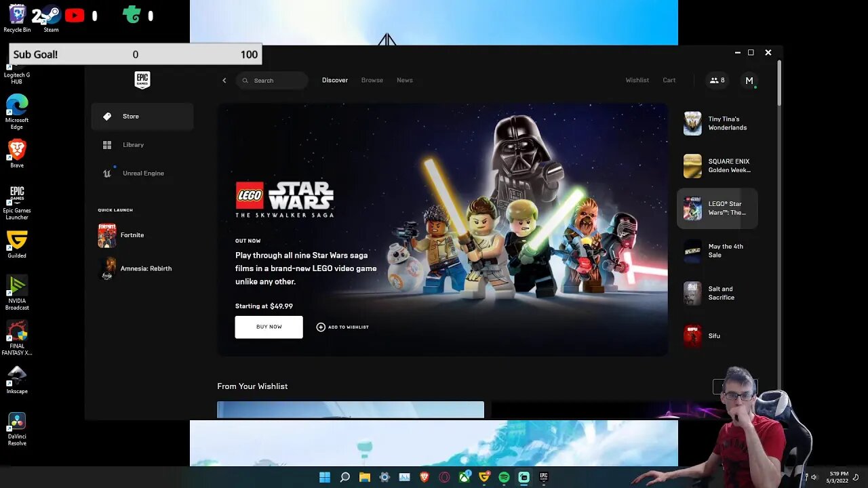This screenshot has height=488, width=868.
Task: Open Final Fantasy X desktop shortcut
Action: pos(17,338)
